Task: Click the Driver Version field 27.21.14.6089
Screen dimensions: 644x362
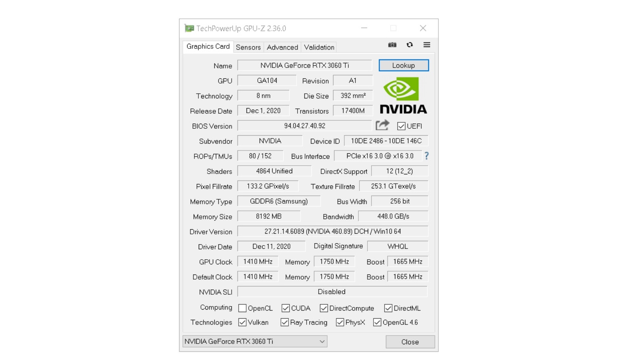Action: click(x=333, y=231)
